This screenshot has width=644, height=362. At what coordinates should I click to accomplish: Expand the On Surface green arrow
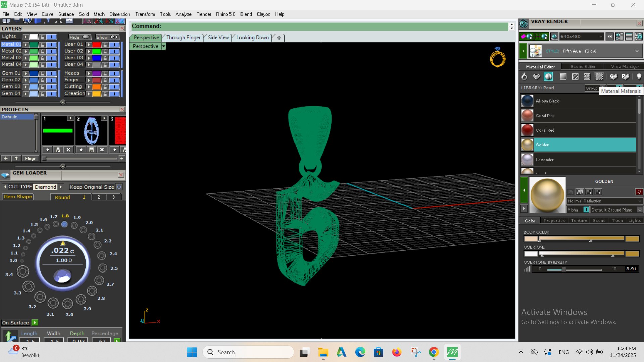[35, 323]
